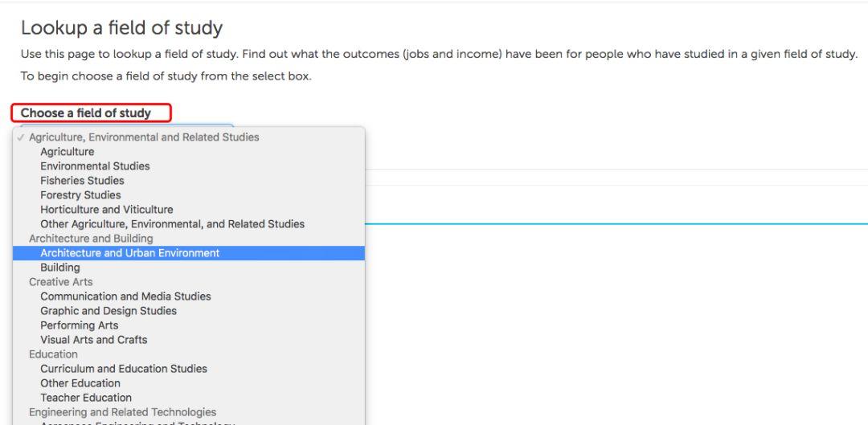Pick Curriculum and Education Studies
The width and height of the screenshot is (868, 425).
[x=124, y=369]
